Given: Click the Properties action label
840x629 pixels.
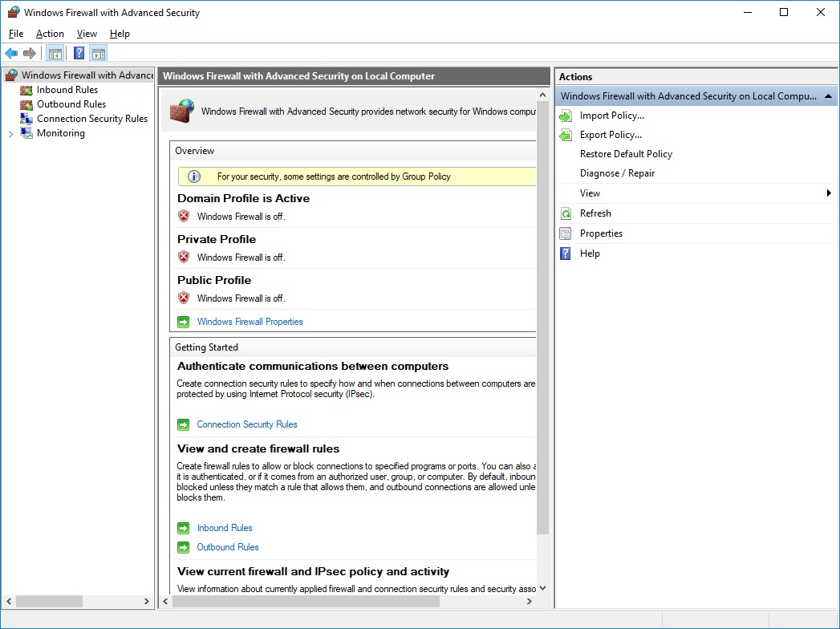Looking at the screenshot, I should (x=601, y=233).
